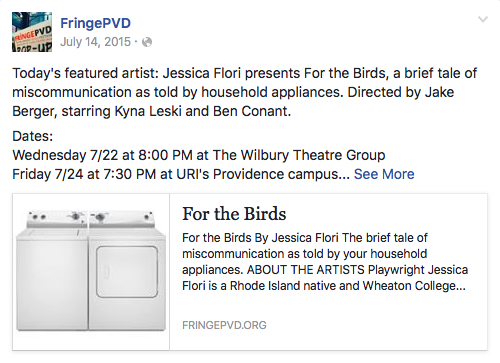Click the FringePVD profile picture
Viewport: 500px width, 363px height.
[x=32, y=32]
